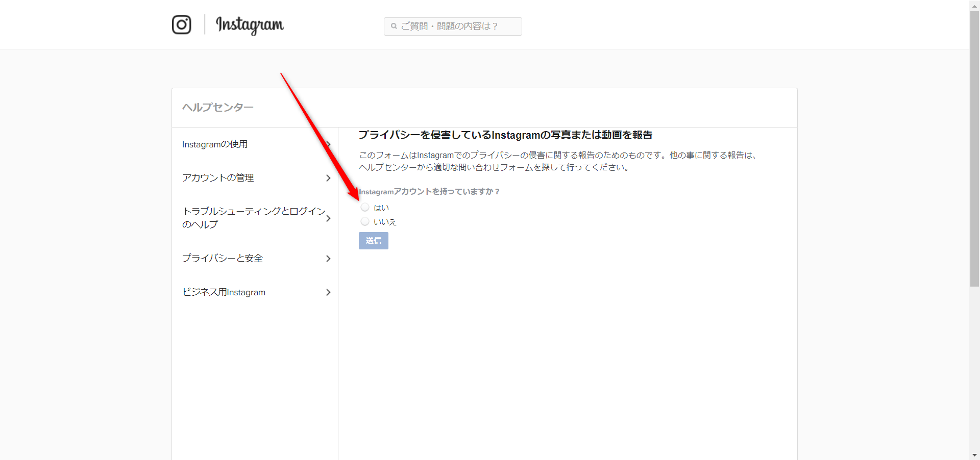Click the vertical scrollbar thumb
Screen dimensions: 980x460
click(x=974, y=149)
